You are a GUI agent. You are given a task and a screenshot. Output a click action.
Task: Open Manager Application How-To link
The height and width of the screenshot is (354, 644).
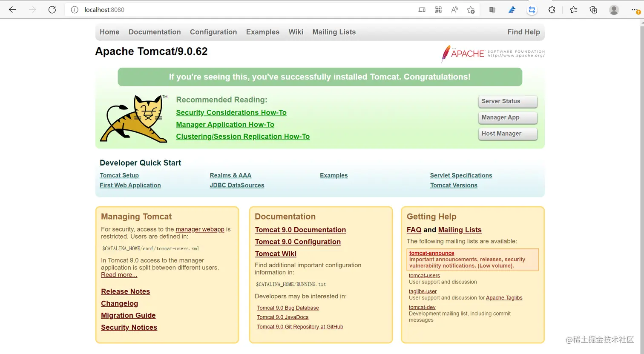(x=225, y=124)
